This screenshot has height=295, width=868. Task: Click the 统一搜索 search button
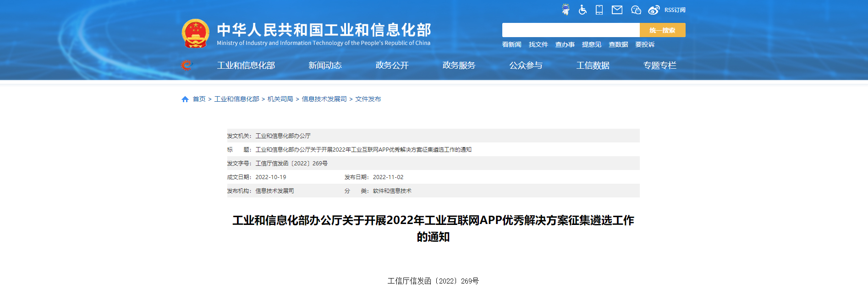tap(662, 30)
